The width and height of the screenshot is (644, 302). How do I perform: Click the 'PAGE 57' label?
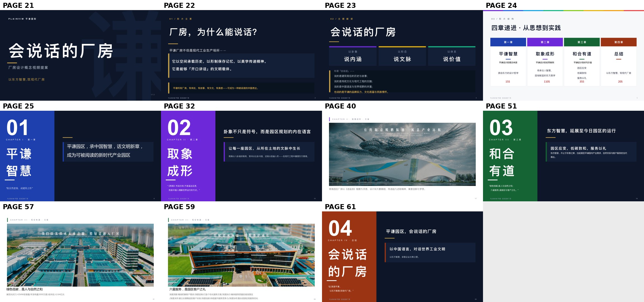coord(18,207)
